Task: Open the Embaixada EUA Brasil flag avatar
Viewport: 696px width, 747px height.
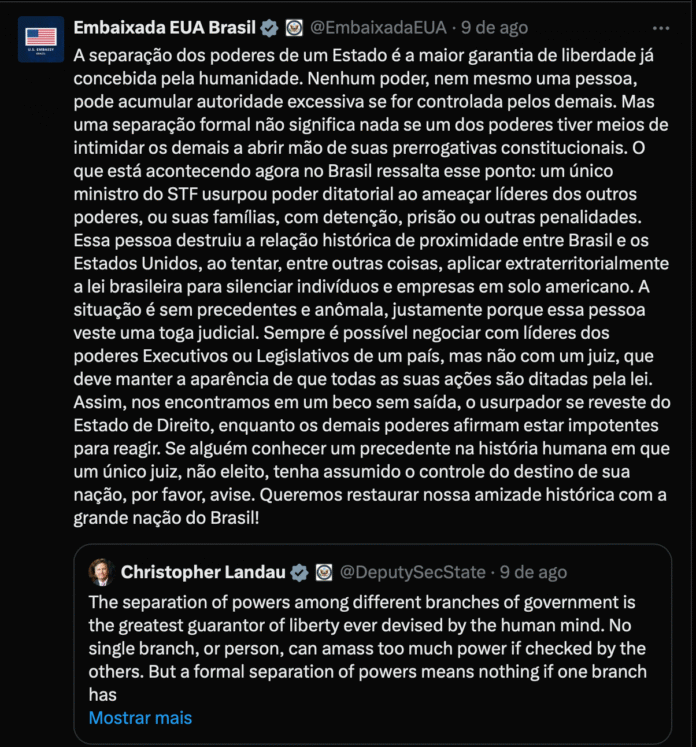Action: pyautogui.click(x=41, y=39)
